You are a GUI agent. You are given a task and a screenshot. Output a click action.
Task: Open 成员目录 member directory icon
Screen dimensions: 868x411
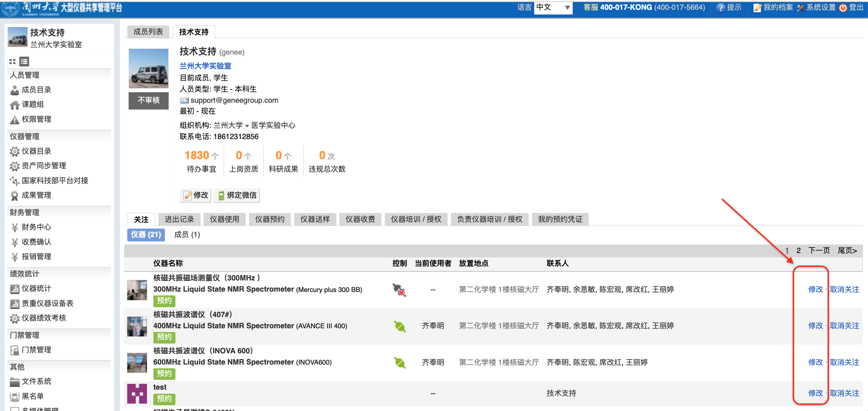(x=15, y=90)
